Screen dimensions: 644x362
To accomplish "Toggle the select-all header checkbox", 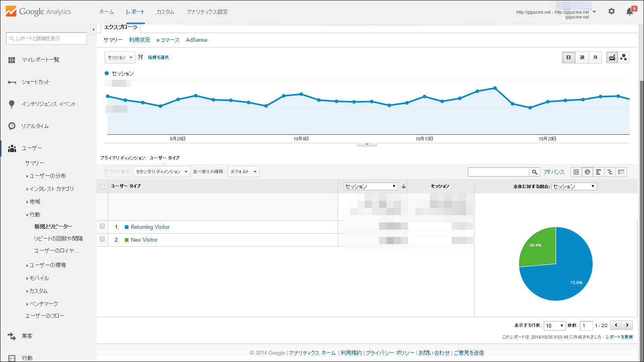I will 102,186.
